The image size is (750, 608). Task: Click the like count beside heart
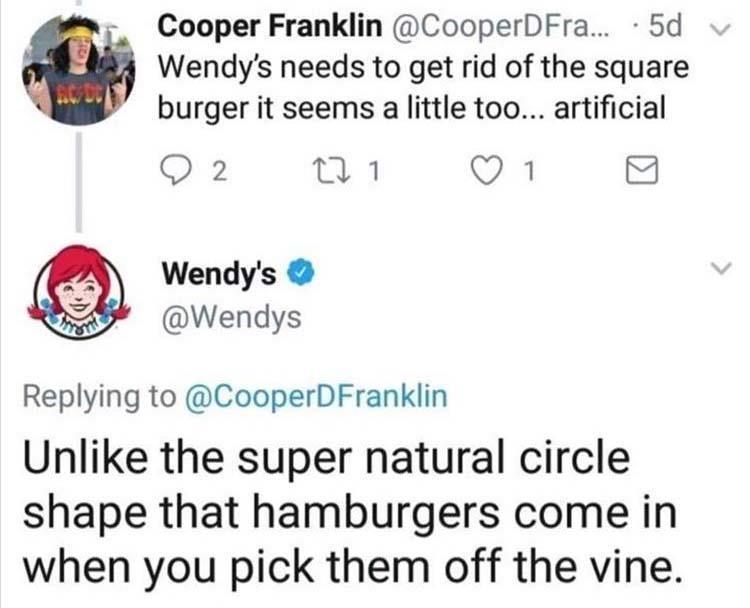tap(529, 171)
